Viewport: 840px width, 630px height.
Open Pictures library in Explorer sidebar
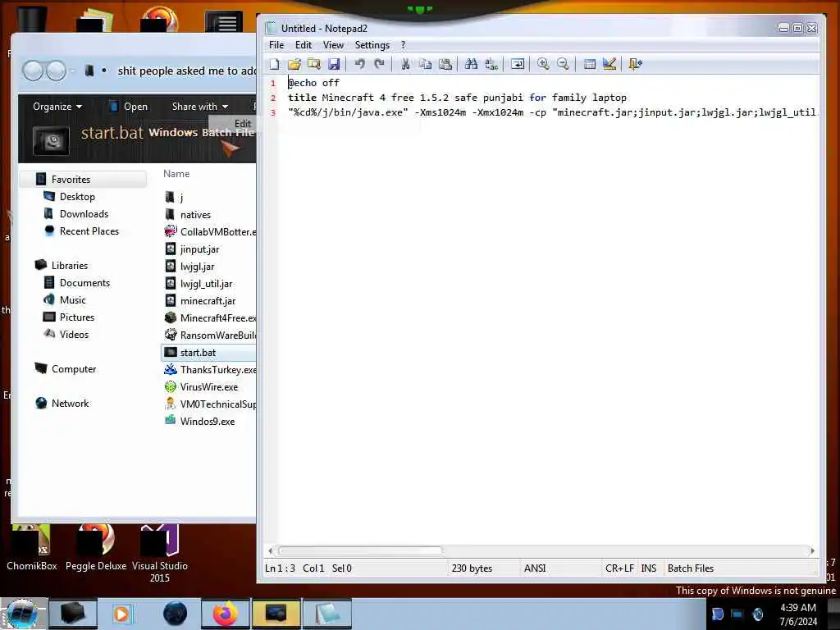click(76, 317)
